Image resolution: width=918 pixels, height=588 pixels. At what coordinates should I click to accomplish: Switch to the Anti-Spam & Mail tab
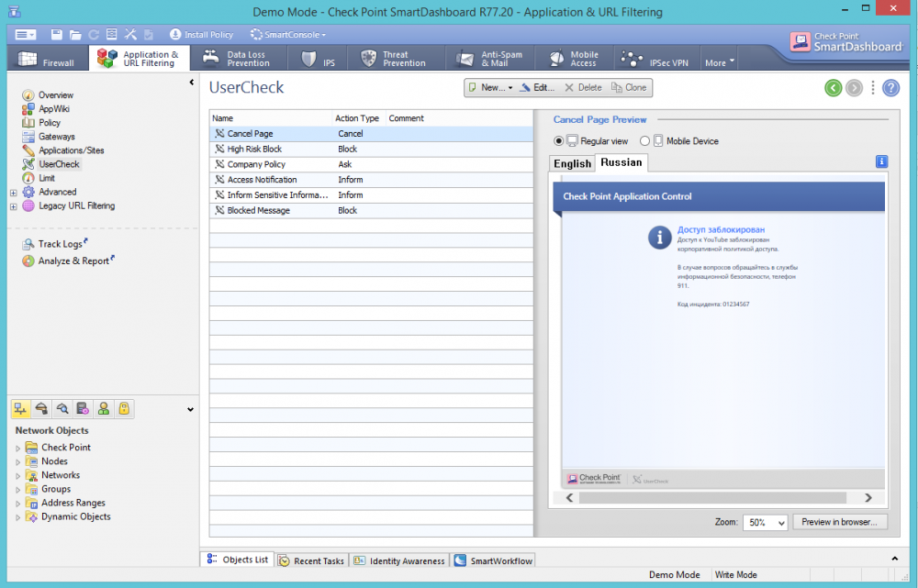coord(490,59)
